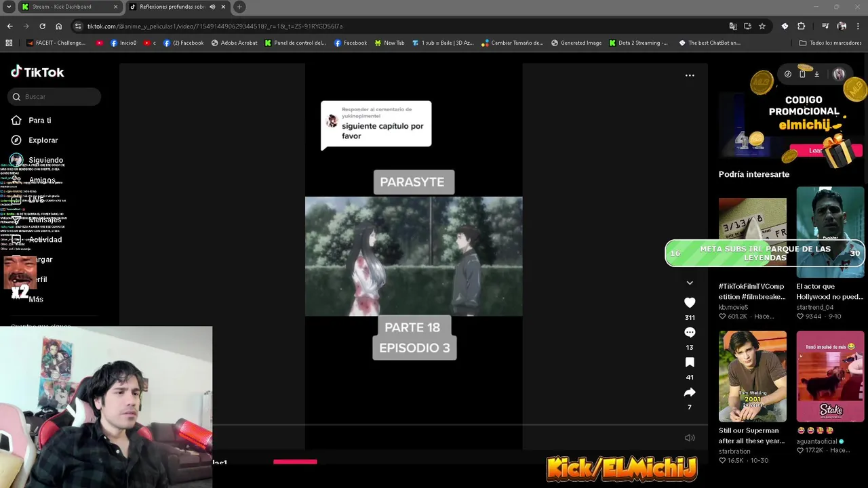
Task: Save the video with the bookmark icon
Action: [690, 363]
